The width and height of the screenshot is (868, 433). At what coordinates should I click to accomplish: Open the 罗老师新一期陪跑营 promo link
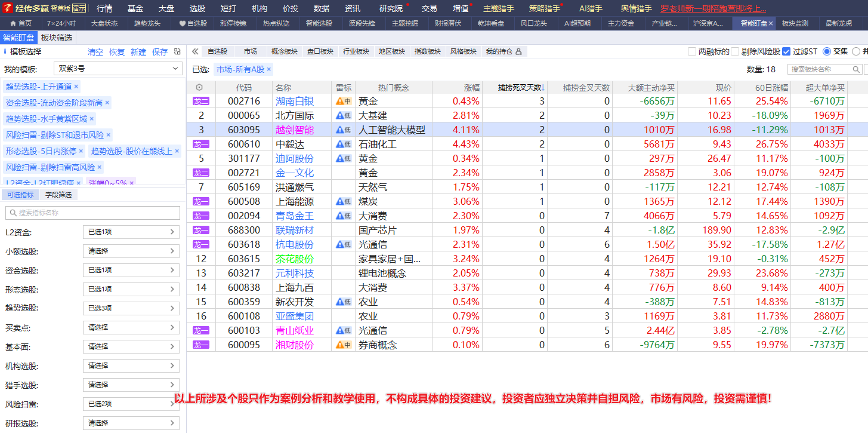pos(713,8)
